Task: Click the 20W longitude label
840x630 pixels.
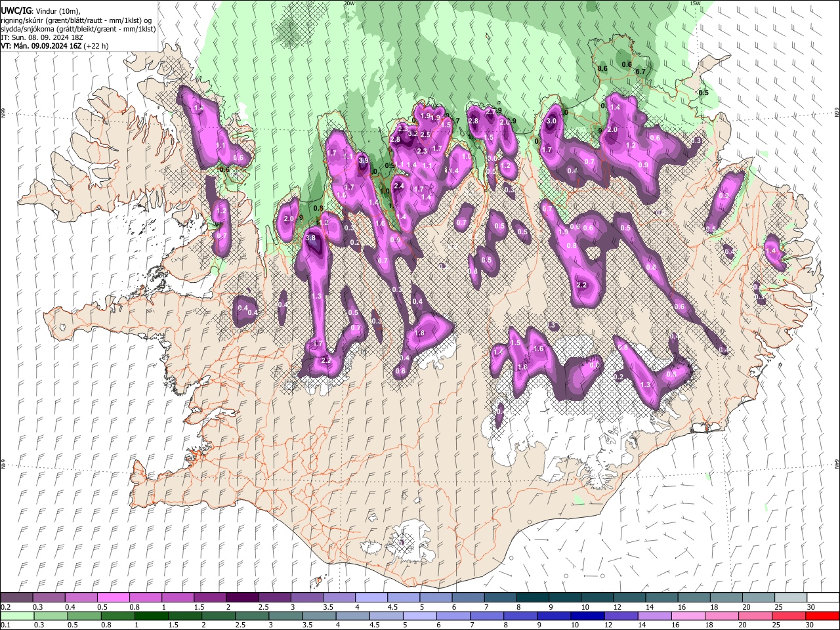Action: 349,3
